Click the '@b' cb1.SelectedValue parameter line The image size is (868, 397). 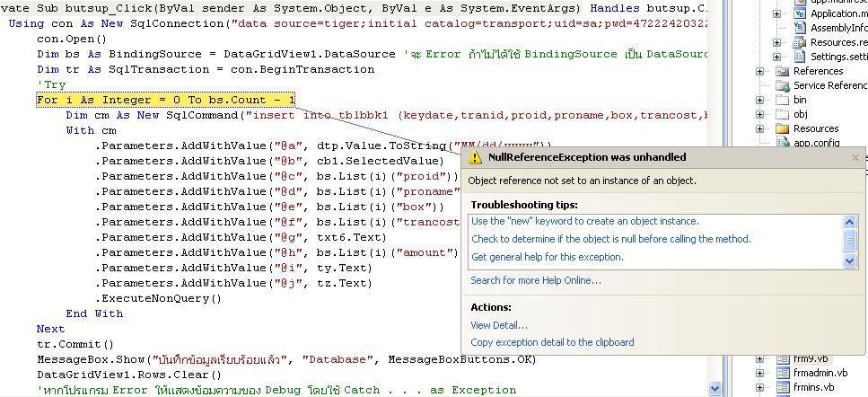269,161
